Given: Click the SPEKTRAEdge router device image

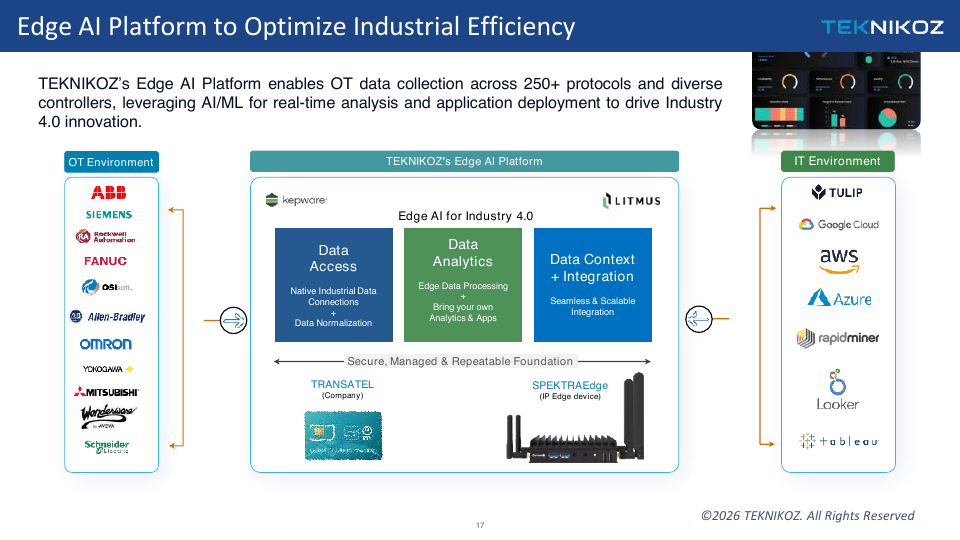Looking at the screenshot, I should [576, 418].
